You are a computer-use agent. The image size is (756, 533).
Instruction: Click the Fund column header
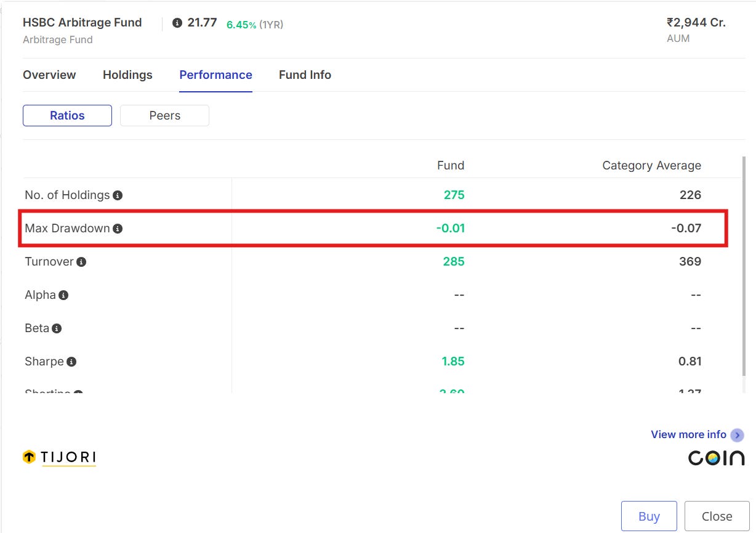pyautogui.click(x=451, y=166)
